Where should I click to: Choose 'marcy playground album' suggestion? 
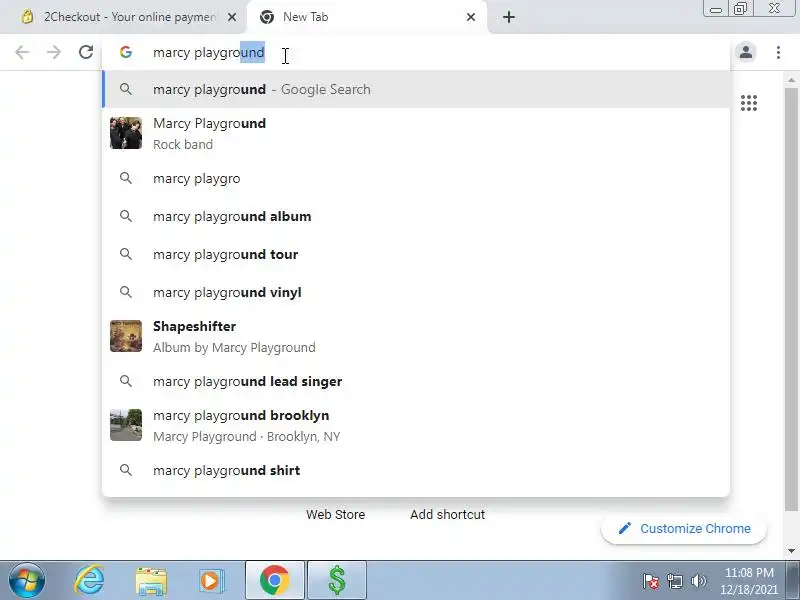[x=416, y=216]
